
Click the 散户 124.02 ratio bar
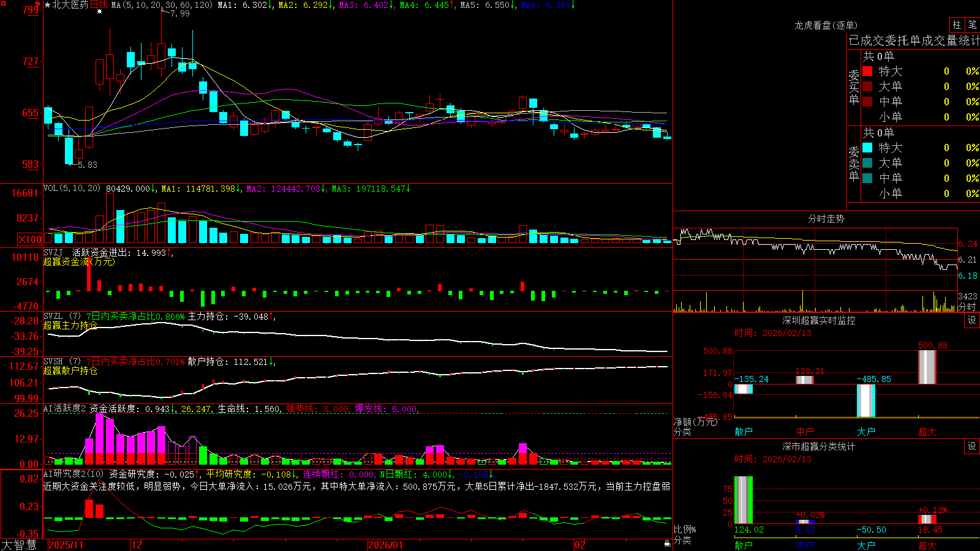coord(744,500)
